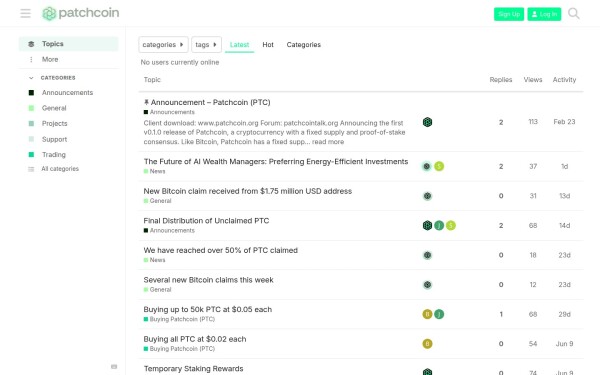This screenshot has height=375, width=600.
Task: Expand the tags filter dropdown
Action: 206,45
